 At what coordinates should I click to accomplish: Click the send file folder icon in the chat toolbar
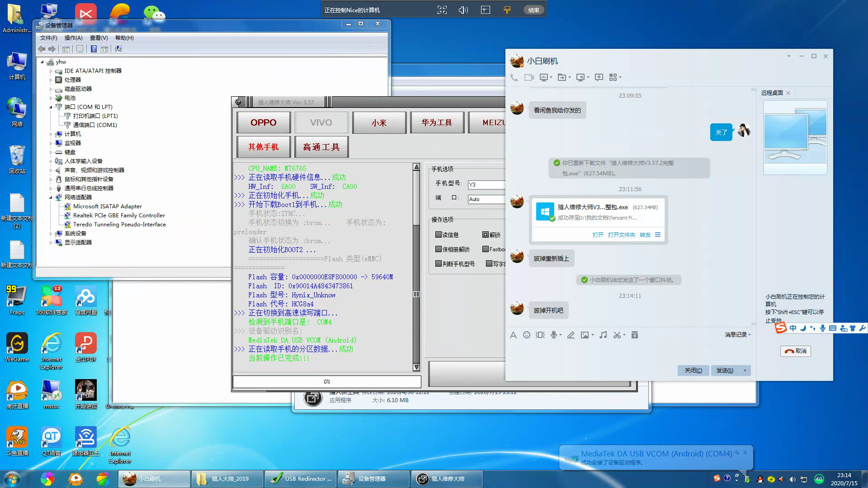562,77
